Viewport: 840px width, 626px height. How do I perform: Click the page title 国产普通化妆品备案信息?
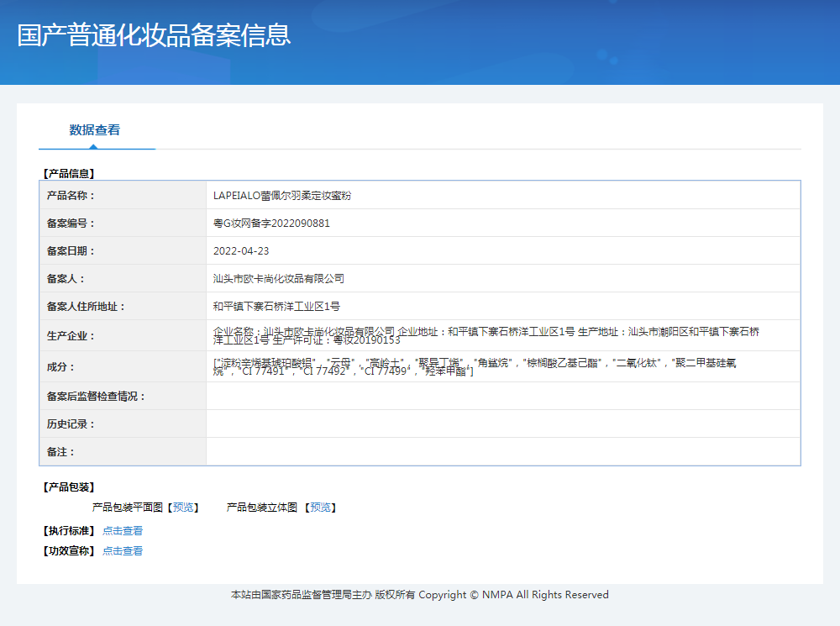click(154, 35)
